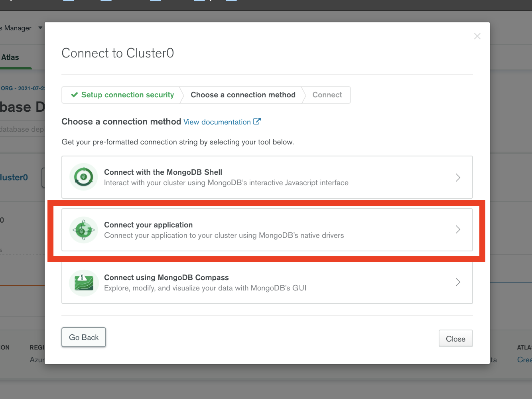Go to Setup connection security step
This screenshot has width=532, height=399.
tap(122, 95)
